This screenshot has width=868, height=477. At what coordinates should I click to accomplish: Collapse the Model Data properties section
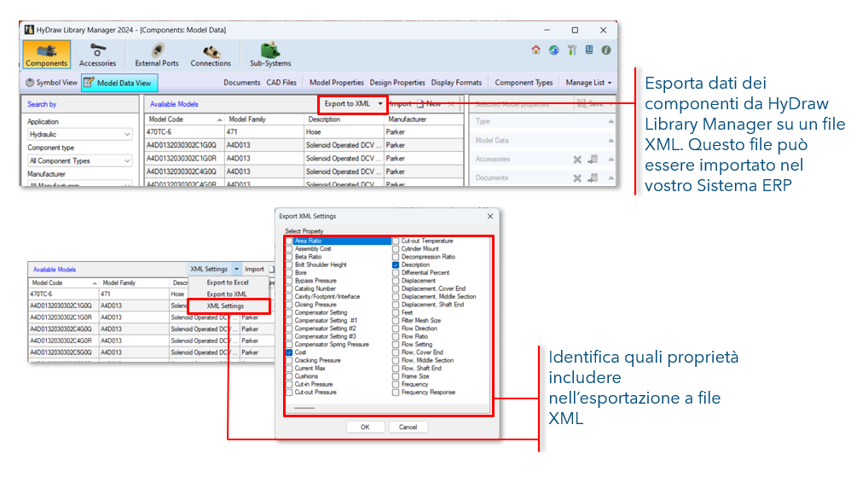[610, 141]
